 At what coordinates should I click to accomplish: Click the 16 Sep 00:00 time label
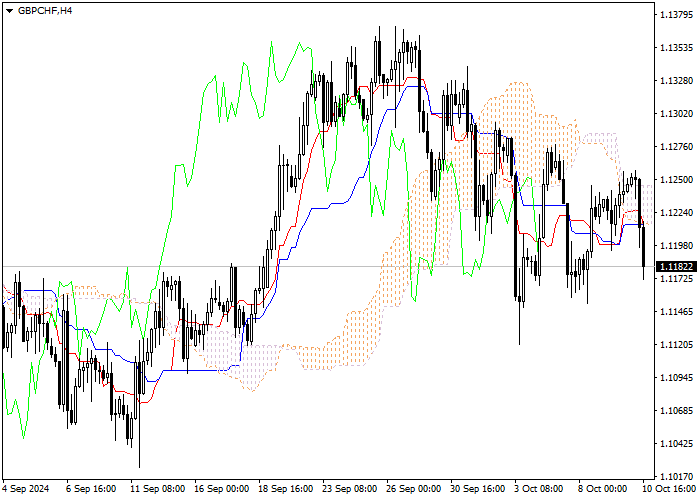click(x=222, y=488)
